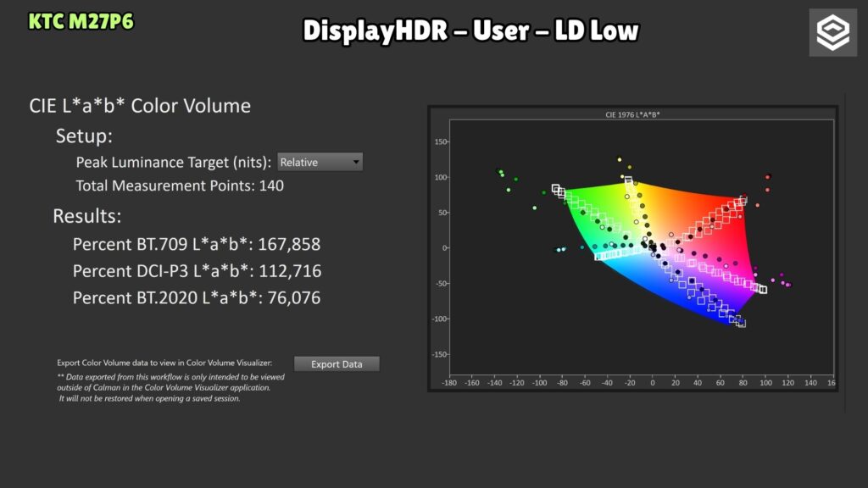Image resolution: width=868 pixels, height=488 pixels.
Task: Click the 'Peak Luminance Target (nits):' label
Action: [173, 162]
